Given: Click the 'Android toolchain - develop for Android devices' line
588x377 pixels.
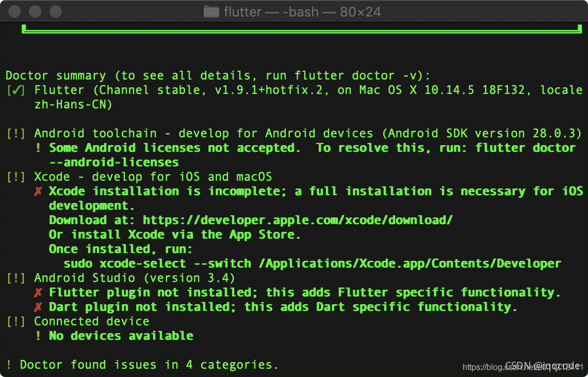Looking at the screenshot, I should click(308, 133).
